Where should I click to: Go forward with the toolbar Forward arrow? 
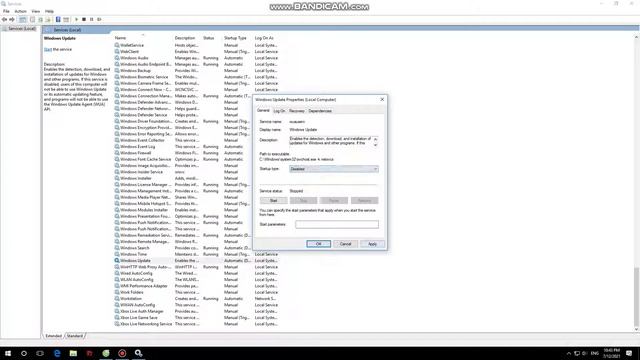coord(12,19)
